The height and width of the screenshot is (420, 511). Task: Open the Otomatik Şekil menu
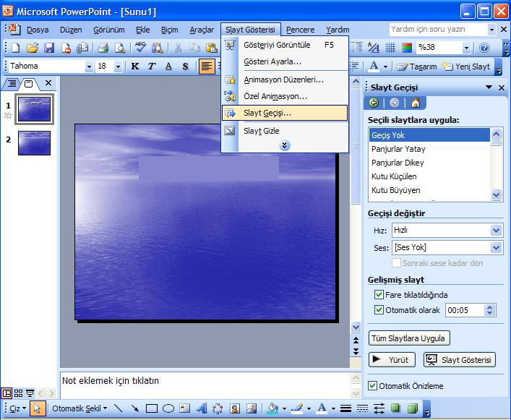[80, 408]
